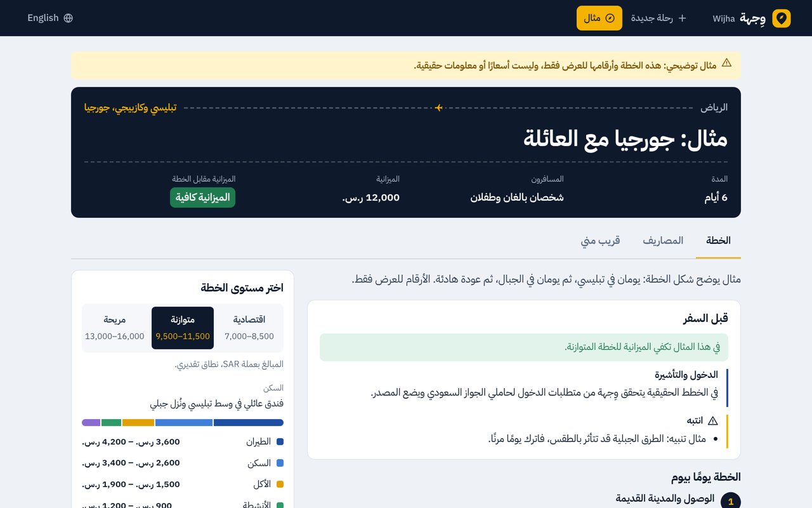Click the green budget notice in قبل السفر
Image resolution: width=812 pixels, height=508 pixels.
[x=524, y=347]
